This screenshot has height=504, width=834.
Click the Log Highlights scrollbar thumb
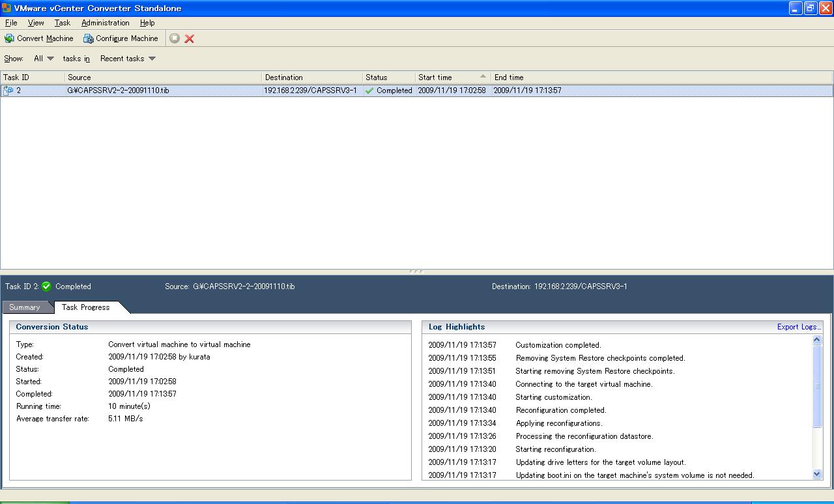817,387
